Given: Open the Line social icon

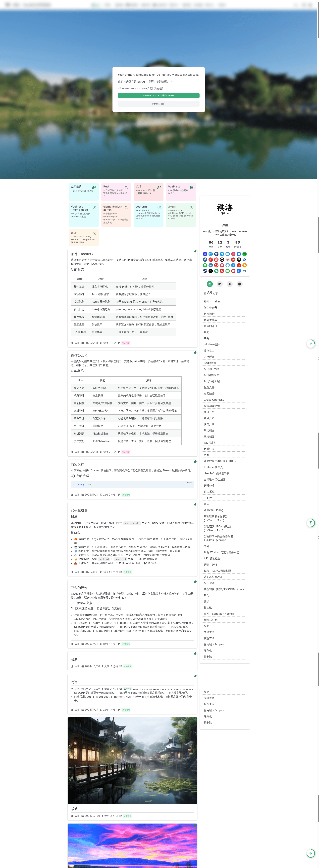Looking at the screenshot, I should tap(205, 265).
